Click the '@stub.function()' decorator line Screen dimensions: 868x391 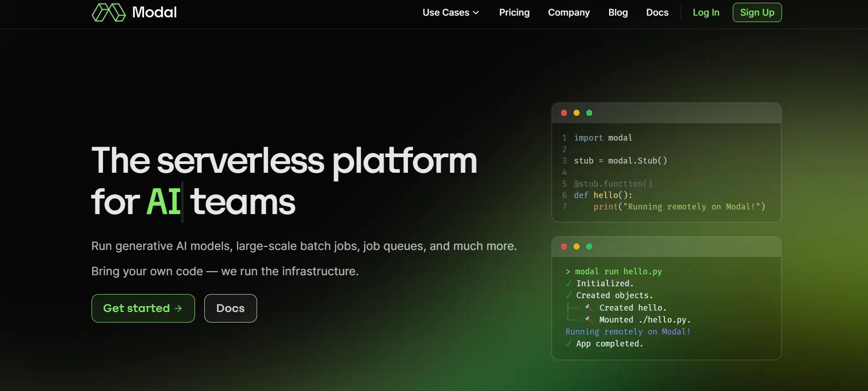[x=613, y=184]
